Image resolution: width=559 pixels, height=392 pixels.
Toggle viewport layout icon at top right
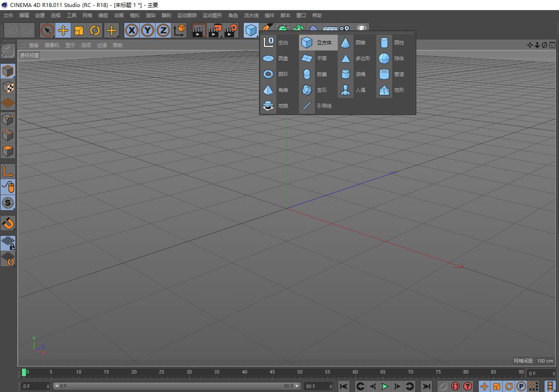(552, 45)
